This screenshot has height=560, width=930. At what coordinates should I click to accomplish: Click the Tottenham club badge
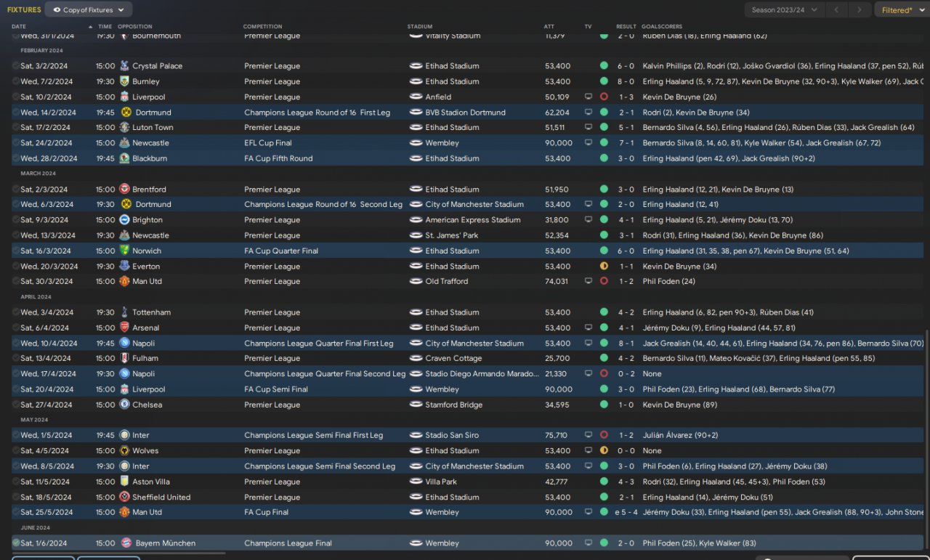124,312
